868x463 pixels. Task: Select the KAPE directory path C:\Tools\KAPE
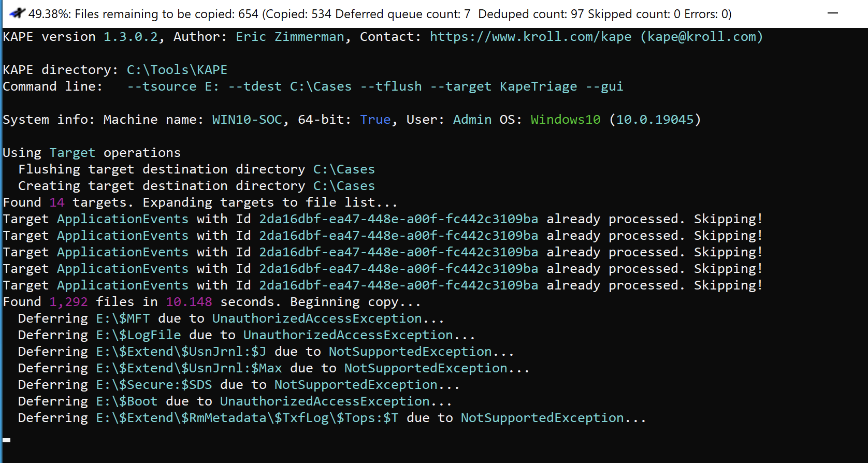tap(177, 70)
